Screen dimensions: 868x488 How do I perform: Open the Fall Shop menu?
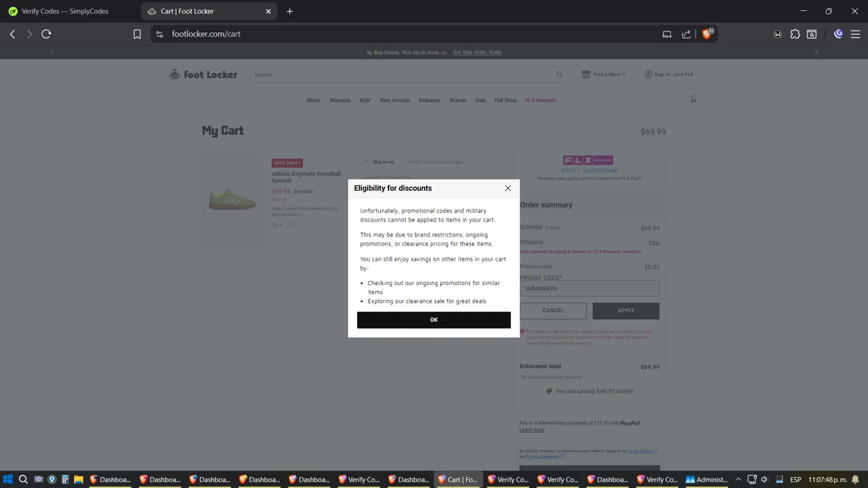coord(505,101)
